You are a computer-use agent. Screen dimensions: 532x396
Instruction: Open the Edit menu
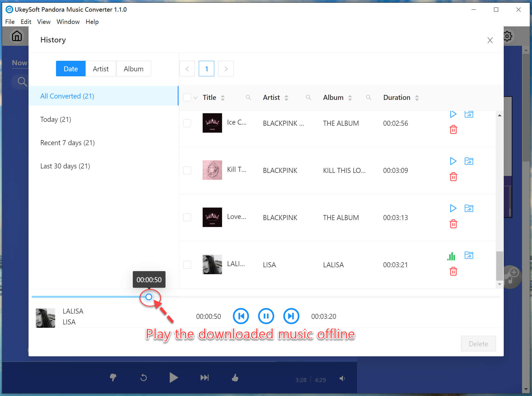(26, 22)
